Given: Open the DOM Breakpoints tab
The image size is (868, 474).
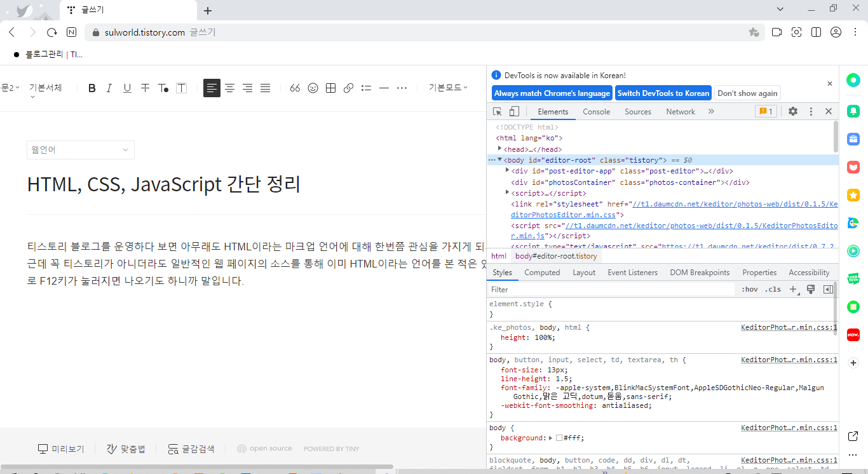Looking at the screenshot, I should click(700, 273).
